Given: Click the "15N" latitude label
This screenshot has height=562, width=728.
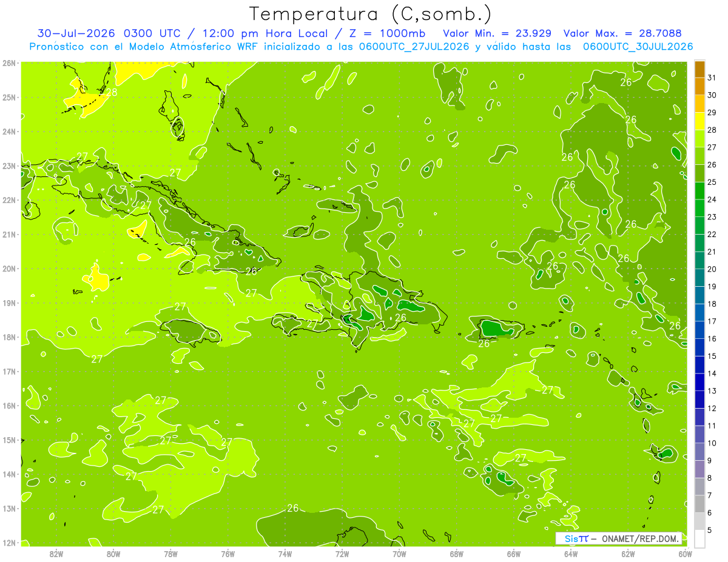Looking at the screenshot, I should click(8, 440).
